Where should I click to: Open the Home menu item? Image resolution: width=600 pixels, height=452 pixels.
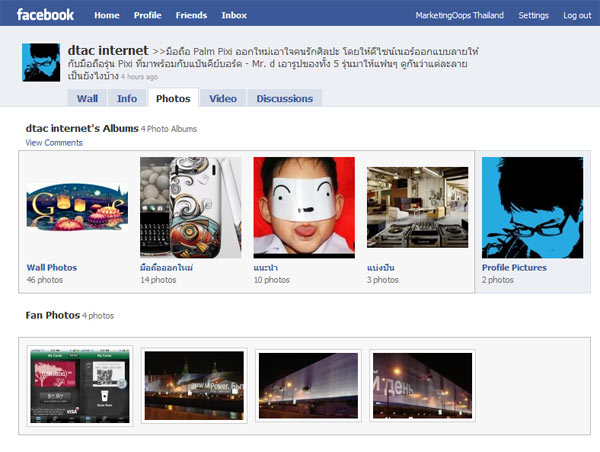[x=107, y=15]
